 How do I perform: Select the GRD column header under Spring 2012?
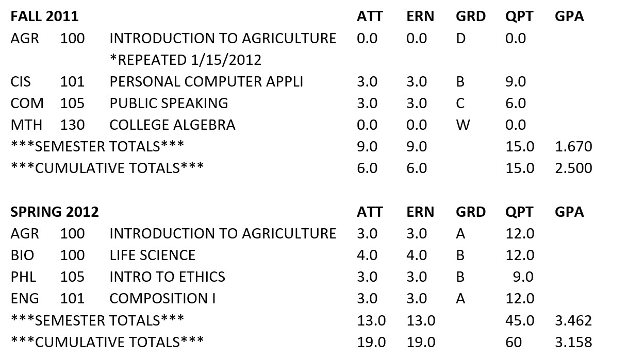[x=471, y=212]
